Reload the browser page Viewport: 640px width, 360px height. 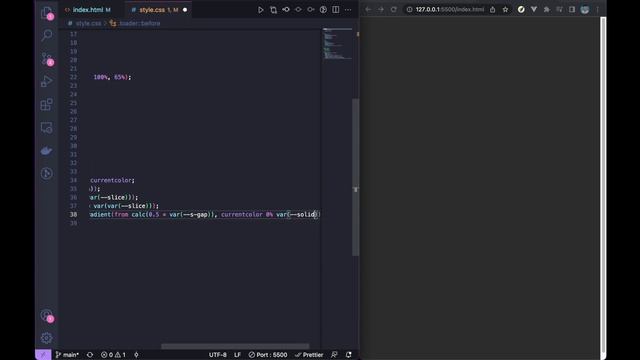point(393,9)
